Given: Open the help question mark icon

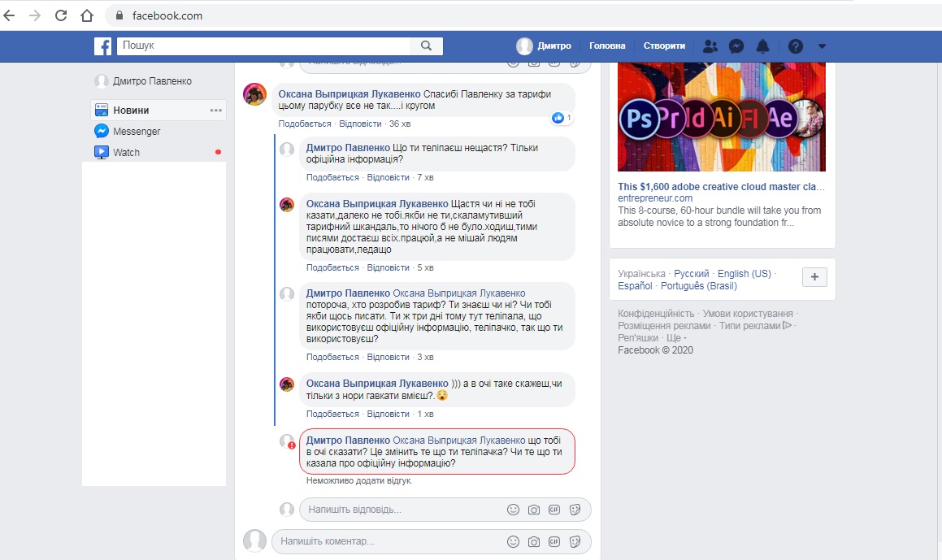Looking at the screenshot, I should pyautogui.click(x=796, y=46).
